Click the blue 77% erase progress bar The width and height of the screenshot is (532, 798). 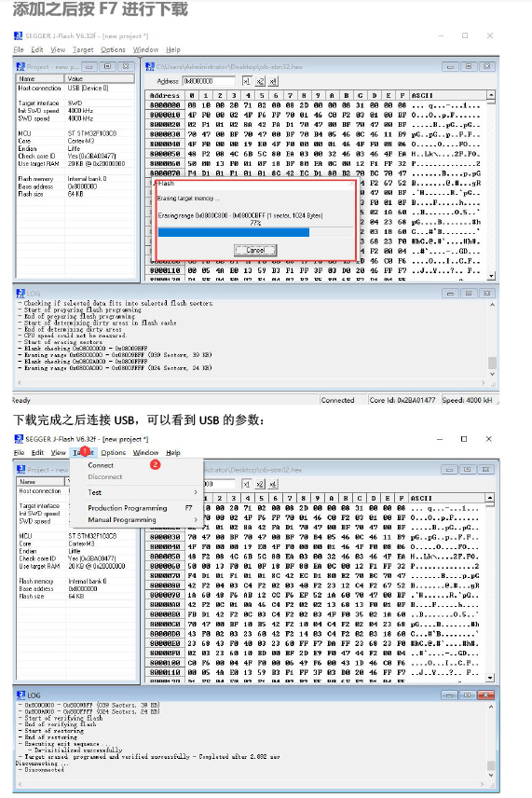point(234,232)
